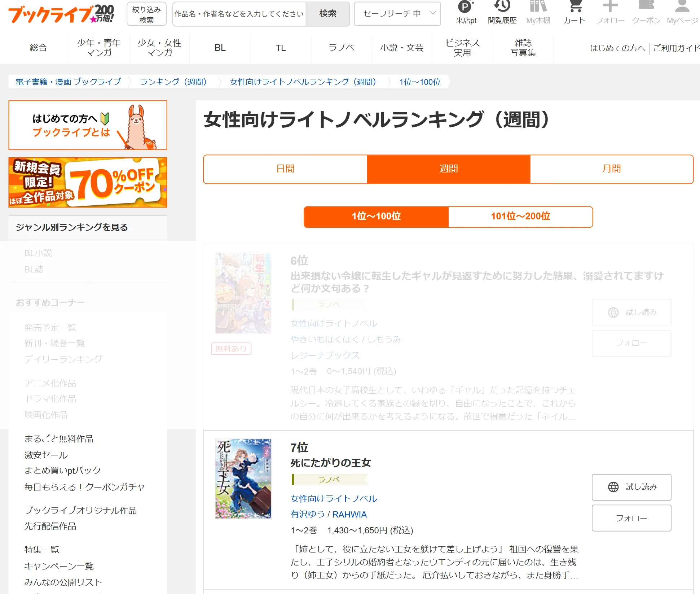Open the はじめての方へ header link

click(617, 48)
